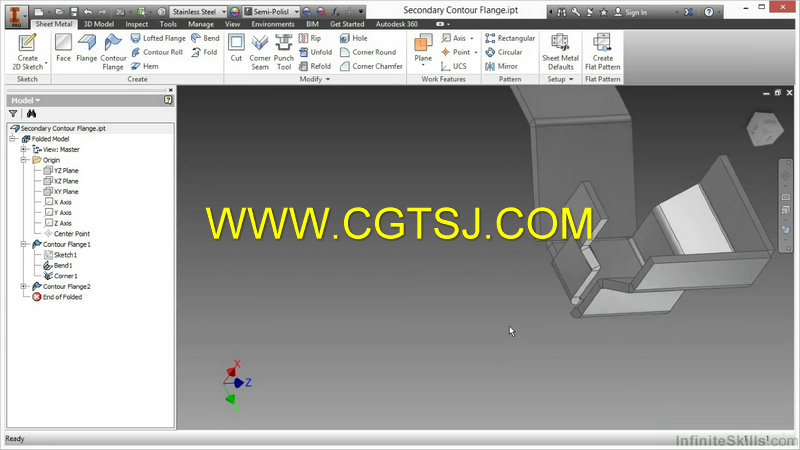Open the Autodesk 360 tab
This screenshot has height=450, width=800.
pyautogui.click(x=396, y=24)
